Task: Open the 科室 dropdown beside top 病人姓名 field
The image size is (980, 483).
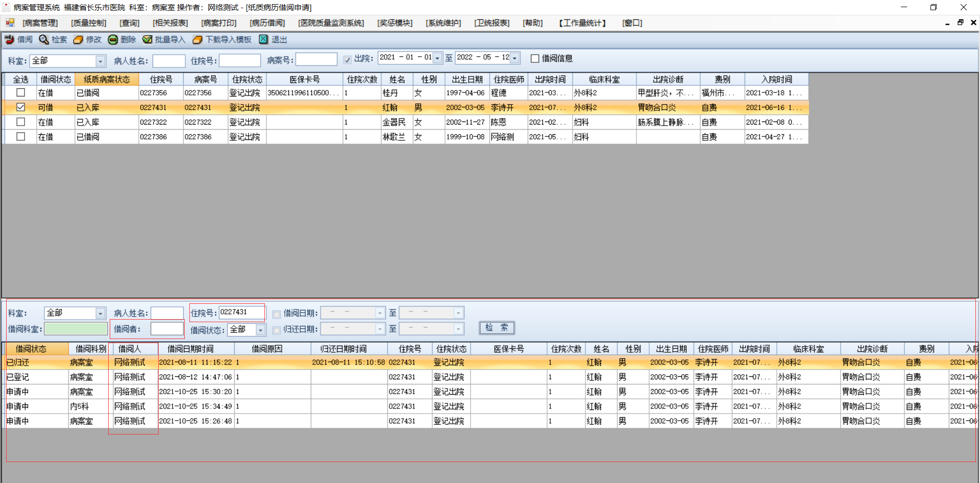Action: tap(101, 61)
